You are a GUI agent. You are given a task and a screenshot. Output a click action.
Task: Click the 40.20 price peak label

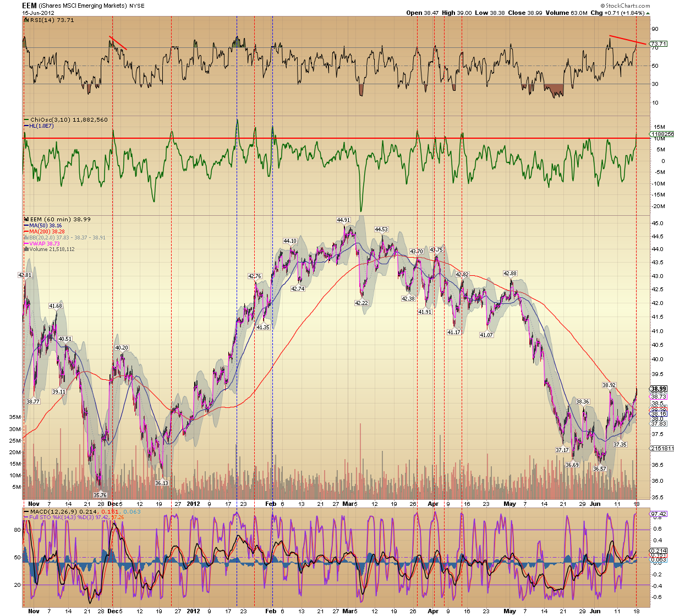[x=121, y=347]
